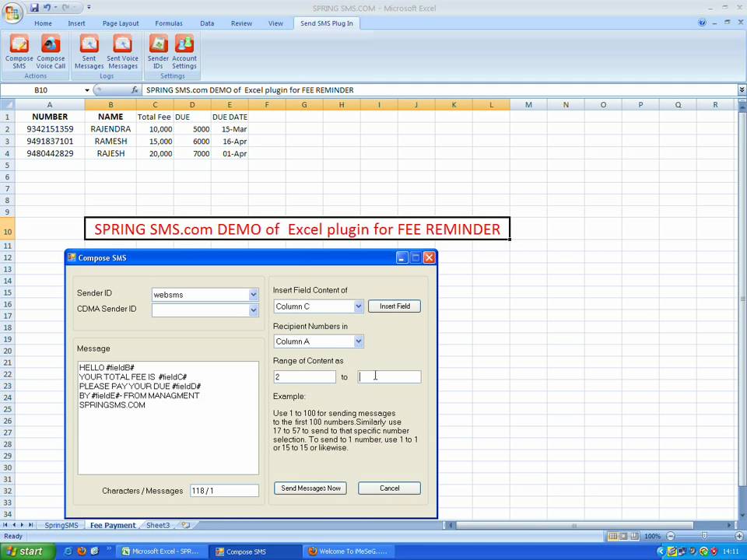747x560 pixels.
Task: Switch to Welcome To iMeSeG taskbar button
Action: click(x=348, y=551)
